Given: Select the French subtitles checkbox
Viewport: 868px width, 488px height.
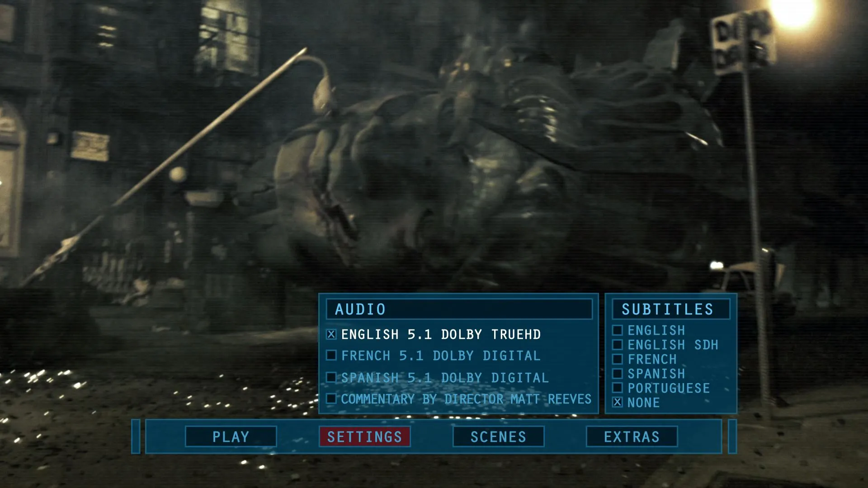Looking at the screenshot, I should click(618, 359).
